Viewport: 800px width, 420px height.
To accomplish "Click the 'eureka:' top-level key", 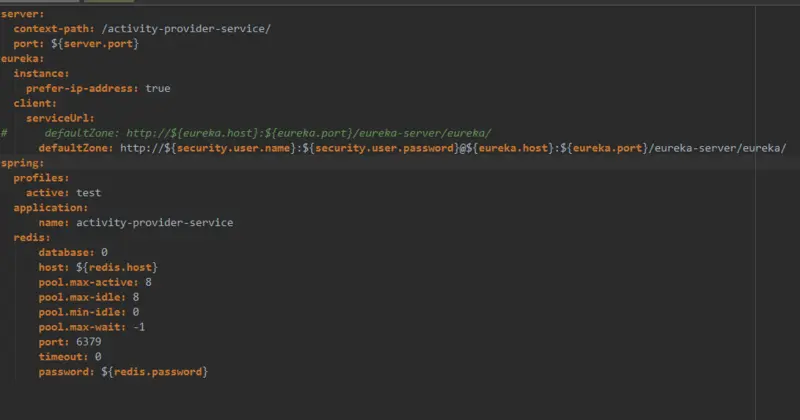I will pyautogui.click(x=22, y=59).
